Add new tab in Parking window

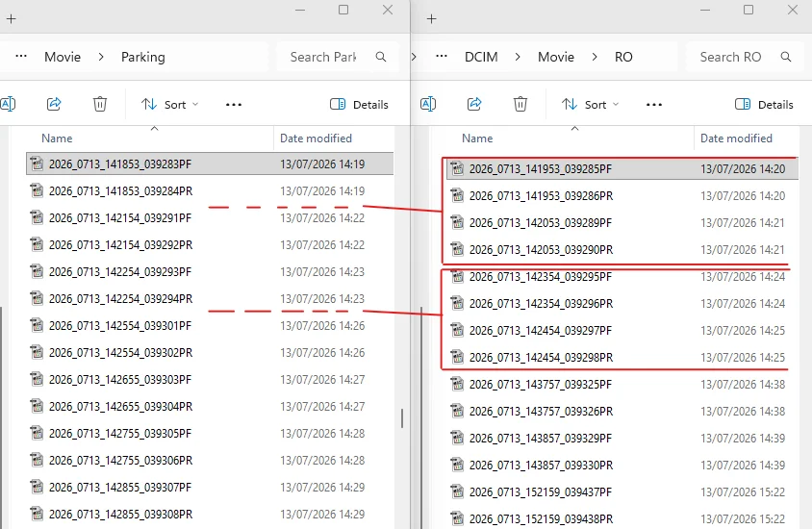coord(11,19)
